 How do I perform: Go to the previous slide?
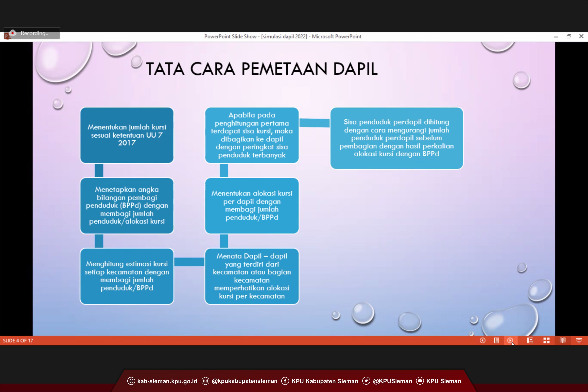pyautogui.click(x=482, y=340)
